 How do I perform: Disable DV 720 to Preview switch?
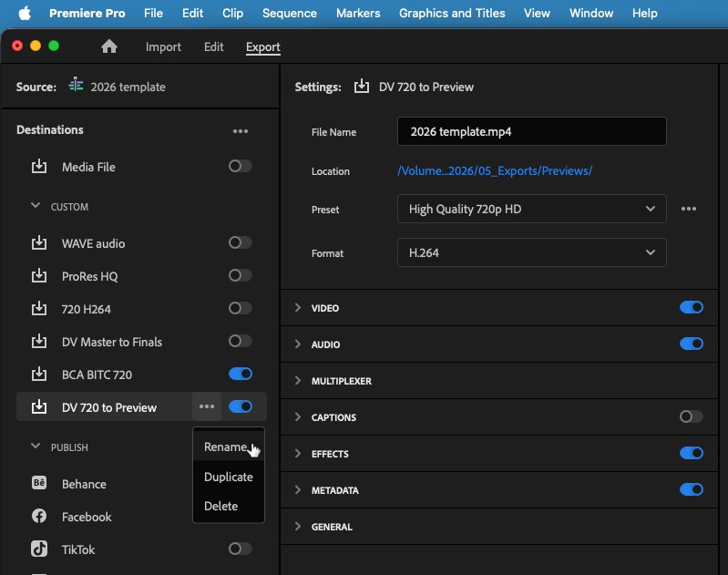(240, 406)
